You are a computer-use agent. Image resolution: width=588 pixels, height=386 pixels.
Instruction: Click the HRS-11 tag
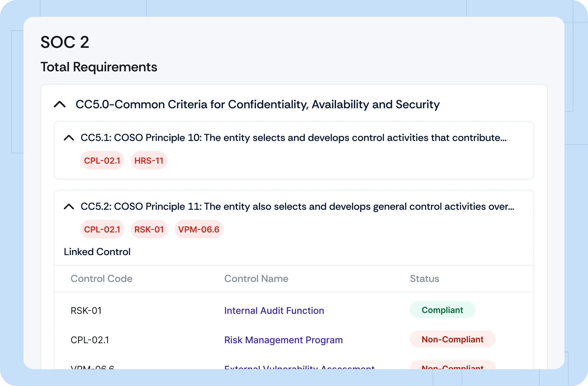[149, 161]
